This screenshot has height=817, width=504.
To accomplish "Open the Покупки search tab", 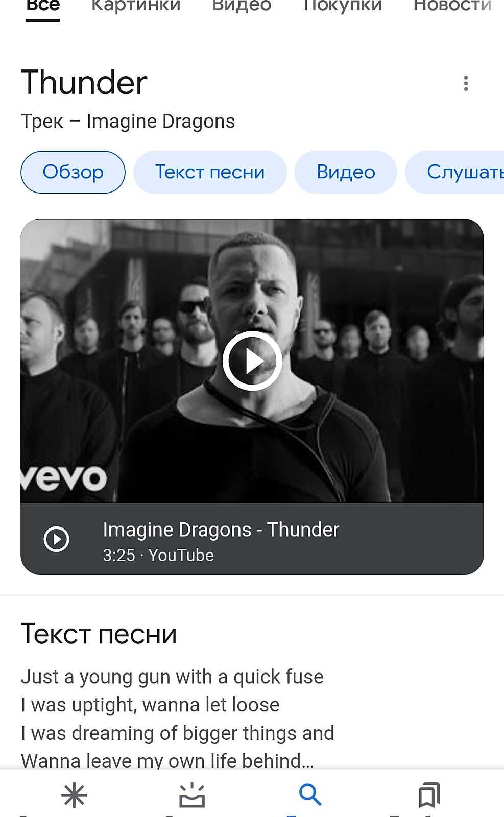I will pyautogui.click(x=343, y=6).
